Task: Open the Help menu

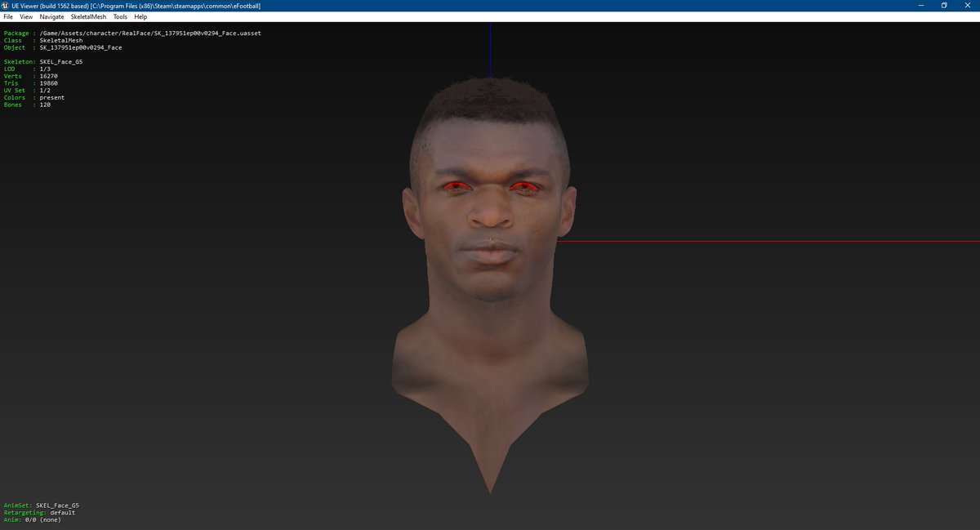Action: [140, 16]
